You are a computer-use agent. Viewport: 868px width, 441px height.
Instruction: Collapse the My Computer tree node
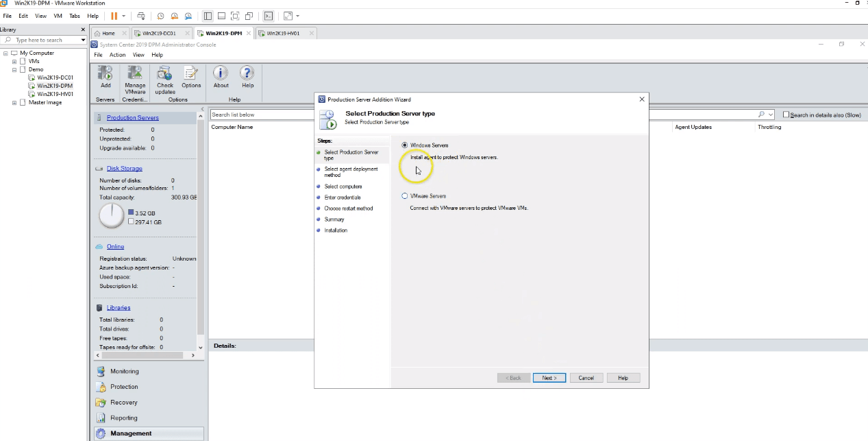(x=6, y=53)
